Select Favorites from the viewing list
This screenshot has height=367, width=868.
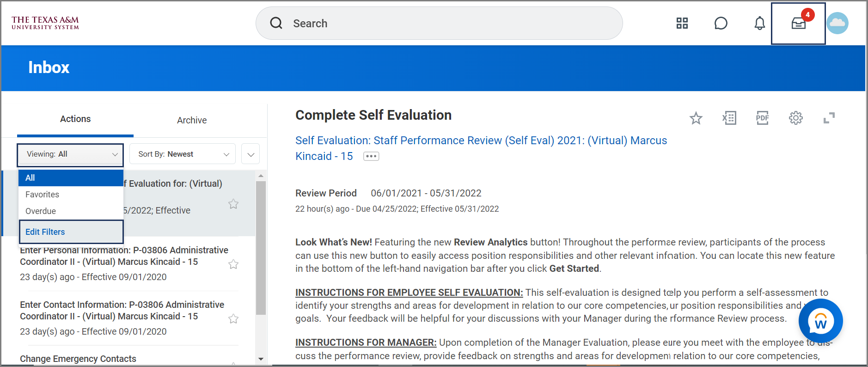pos(43,195)
